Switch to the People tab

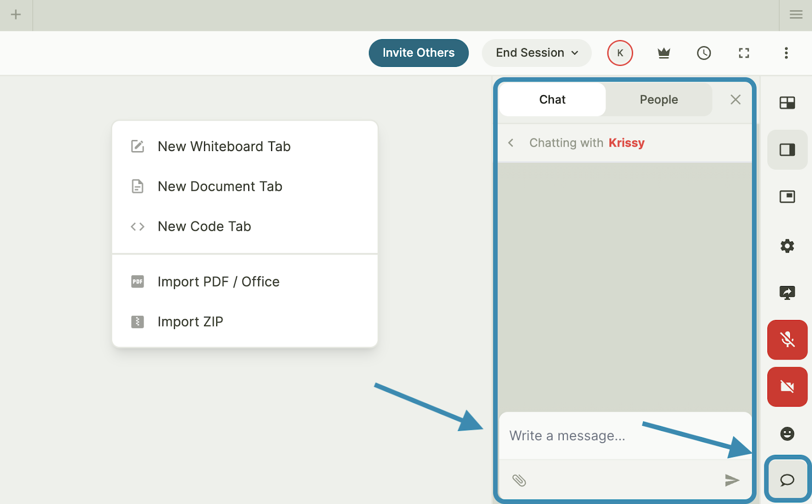[x=658, y=99]
